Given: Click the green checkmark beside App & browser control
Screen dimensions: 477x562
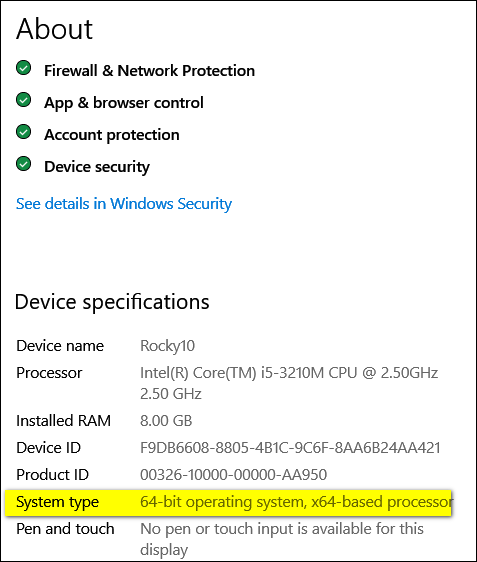Looking at the screenshot, I should (24, 100).
